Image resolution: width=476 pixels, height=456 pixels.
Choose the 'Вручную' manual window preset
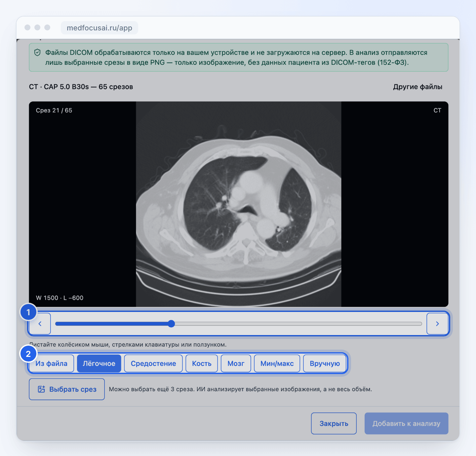(x=325, y=363)
